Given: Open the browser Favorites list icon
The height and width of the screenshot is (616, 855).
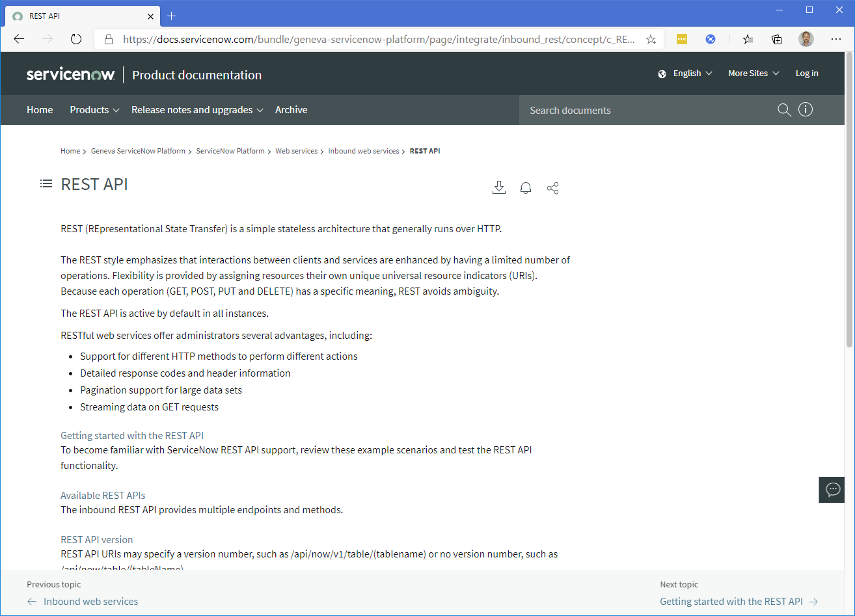Looking at the screenshot, I should click(x=748, y=39).
